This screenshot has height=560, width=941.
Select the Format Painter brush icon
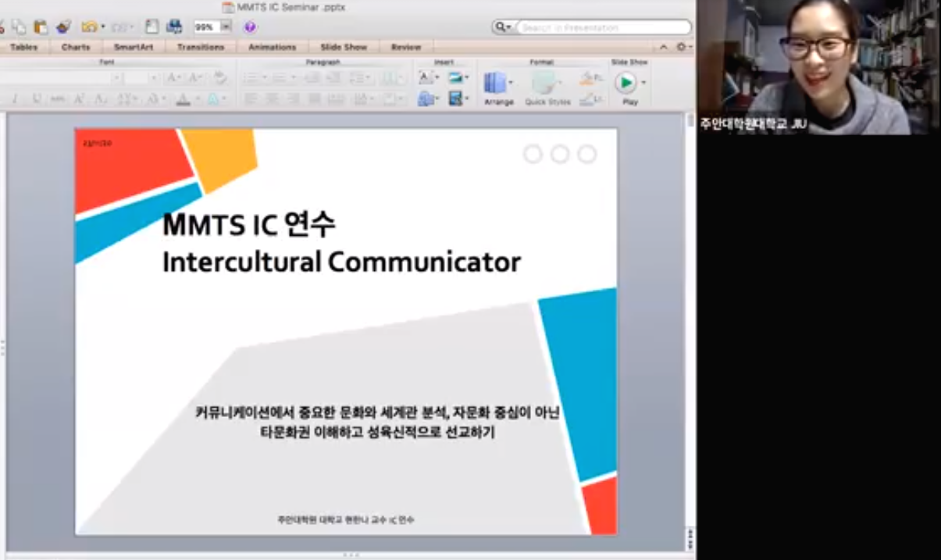click(63, 27)
